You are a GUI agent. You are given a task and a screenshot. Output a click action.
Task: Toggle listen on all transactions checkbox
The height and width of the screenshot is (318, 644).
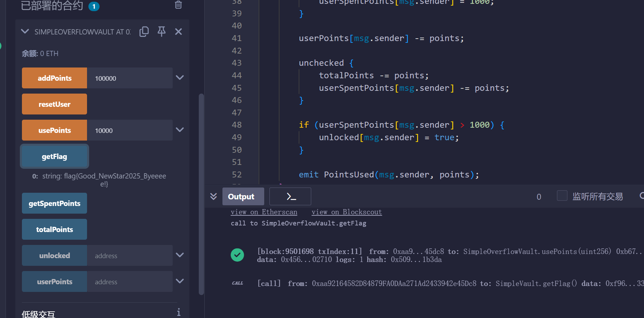point(562,196)
